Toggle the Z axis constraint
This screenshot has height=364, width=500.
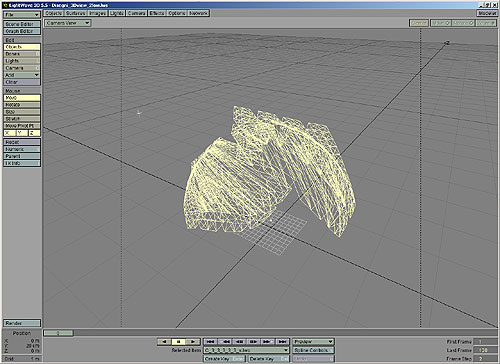(34, 133)
